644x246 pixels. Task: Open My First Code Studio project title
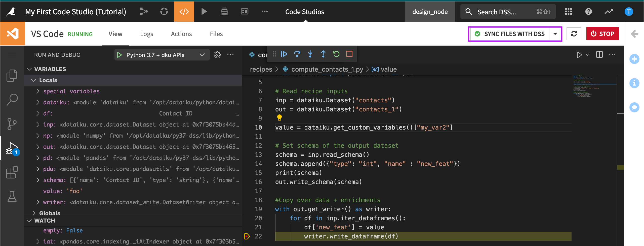pyautogui.click(x=76, y=12)
